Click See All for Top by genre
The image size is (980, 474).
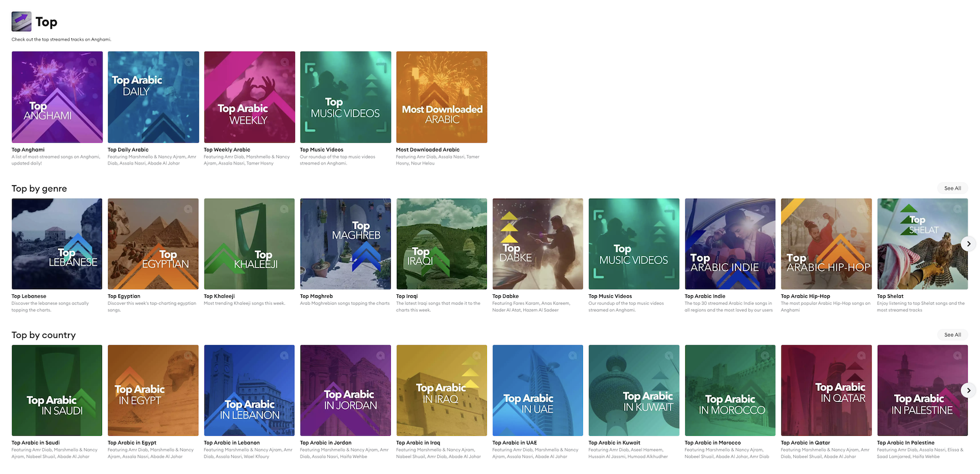tap(952, 189)
